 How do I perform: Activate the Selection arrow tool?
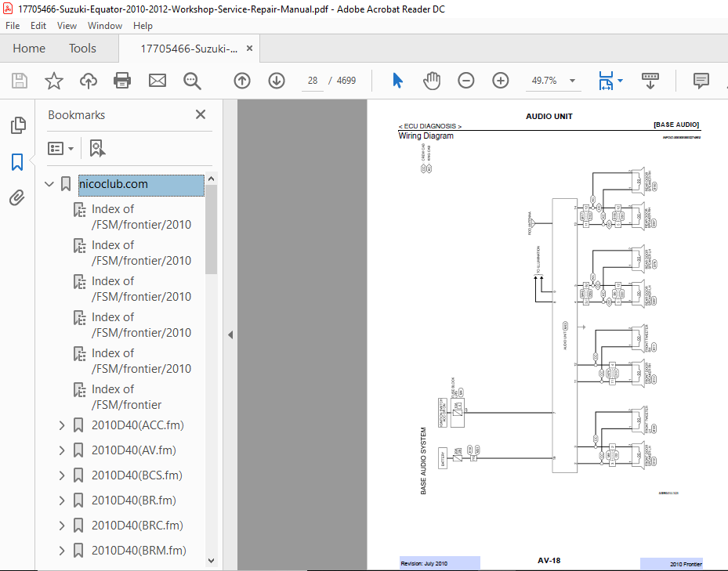coord(397,81)
